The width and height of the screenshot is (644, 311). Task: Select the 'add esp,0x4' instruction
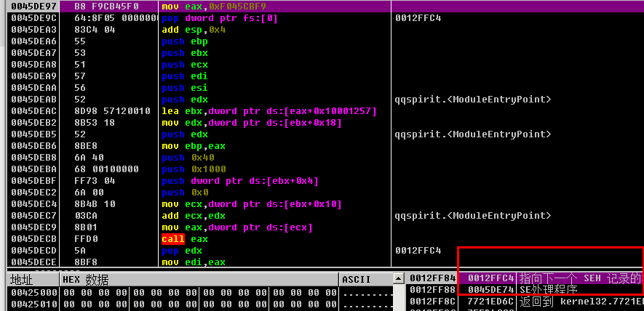coord(194,30)
